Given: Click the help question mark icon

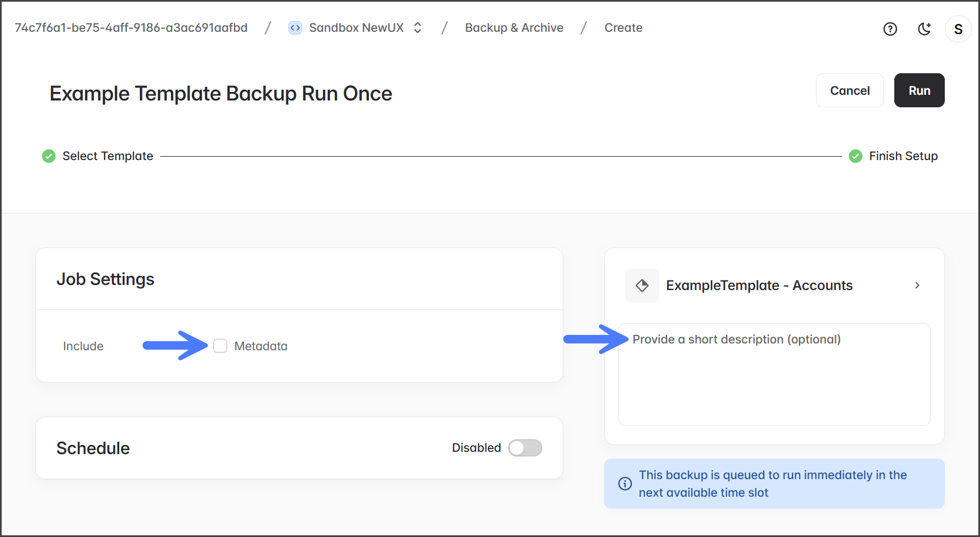Looking at the screenshot, I should [890, 29].
